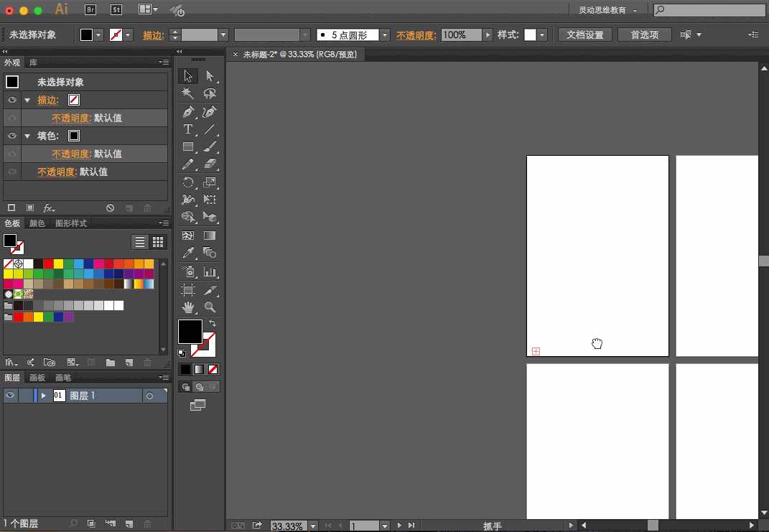
Task: Click the Adobe Stock search field
Action: tap(709, 10)
